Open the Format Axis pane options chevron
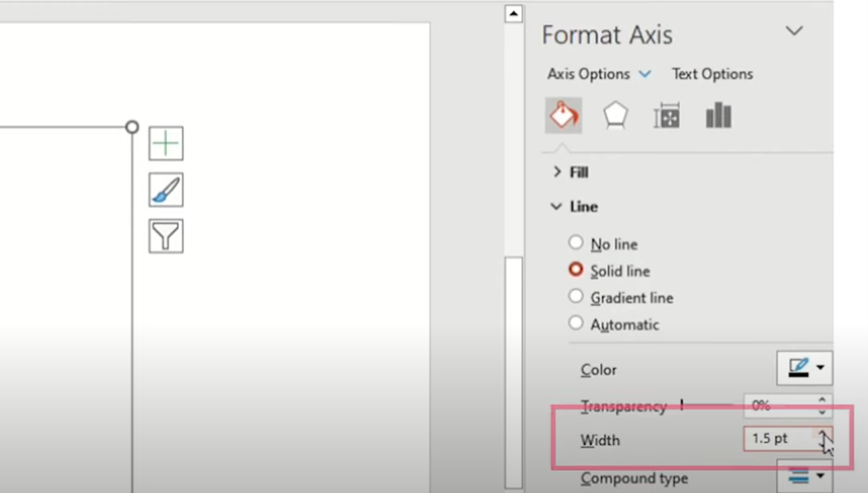 click(x=794, y=31)
